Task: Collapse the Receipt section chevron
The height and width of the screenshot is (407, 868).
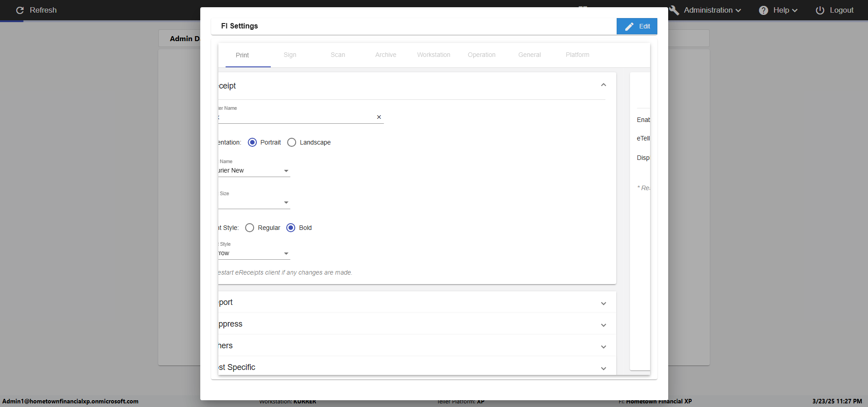Action: [x=603, y=85]
